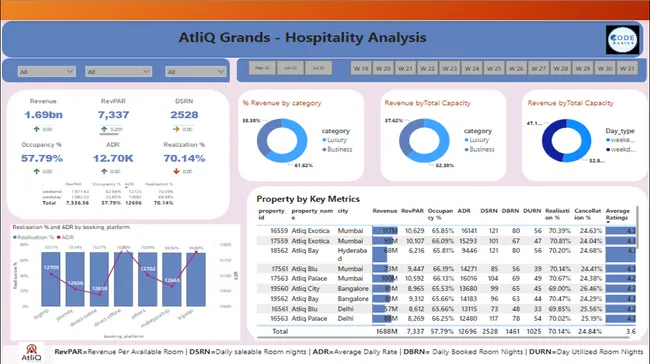The height and width of the screenshot is (364, 650).
Task: Click Business legend dot in % Revenue by category
Action: 324,150
